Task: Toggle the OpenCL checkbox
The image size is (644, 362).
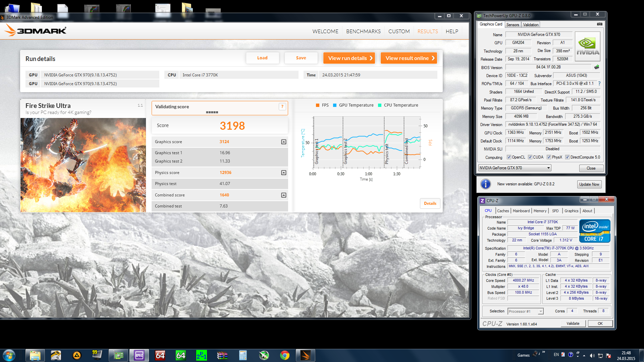Action: [509, 157]
